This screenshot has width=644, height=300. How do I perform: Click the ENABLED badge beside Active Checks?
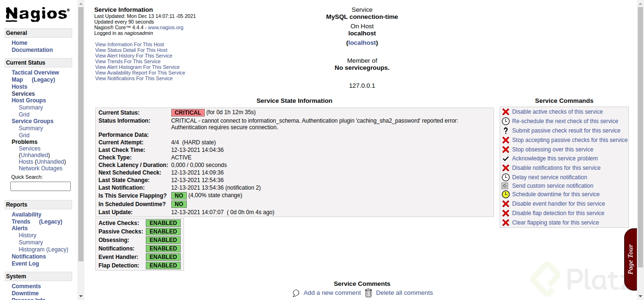pyautogui.click(x=163, y=223)
